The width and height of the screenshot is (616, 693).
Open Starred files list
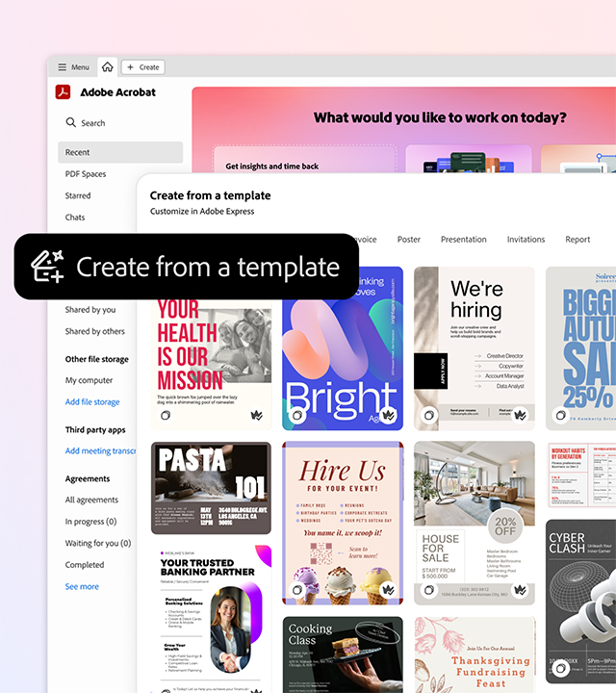[78, 195]
